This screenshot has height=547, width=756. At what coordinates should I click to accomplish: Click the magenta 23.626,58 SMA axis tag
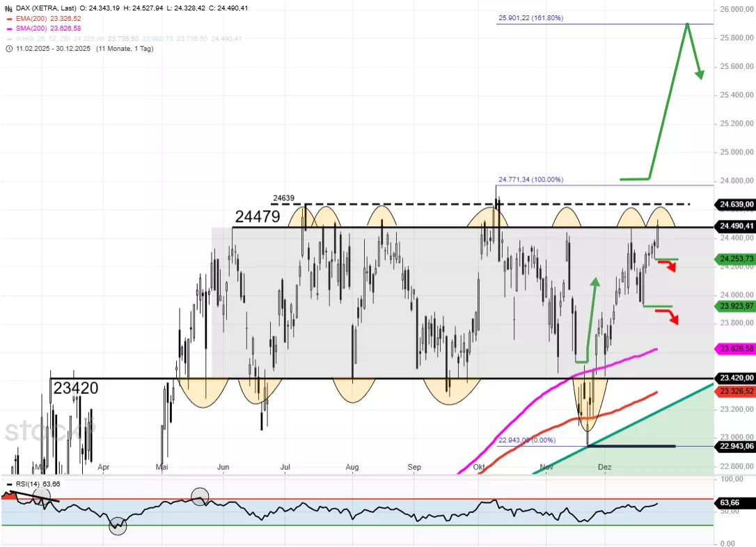pyautogui.click(x=735, y=348)
